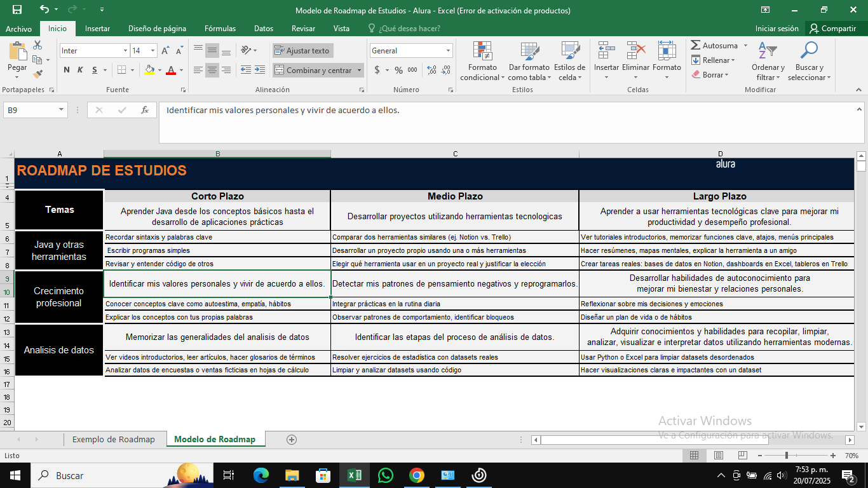
Task: Expand the Name Box B9 dropdown
Action: pyautogui.click(x=62, y=110)
